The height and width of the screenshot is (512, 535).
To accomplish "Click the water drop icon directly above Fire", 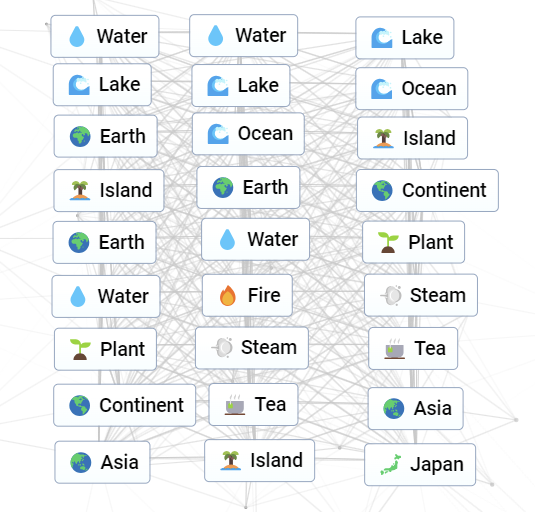I will point(228,239).
